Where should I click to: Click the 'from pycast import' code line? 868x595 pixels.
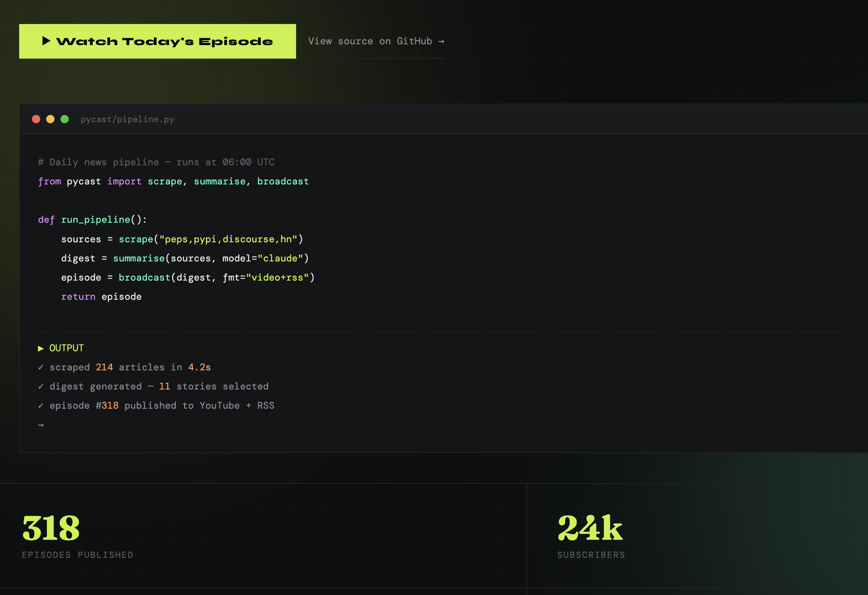173,181
